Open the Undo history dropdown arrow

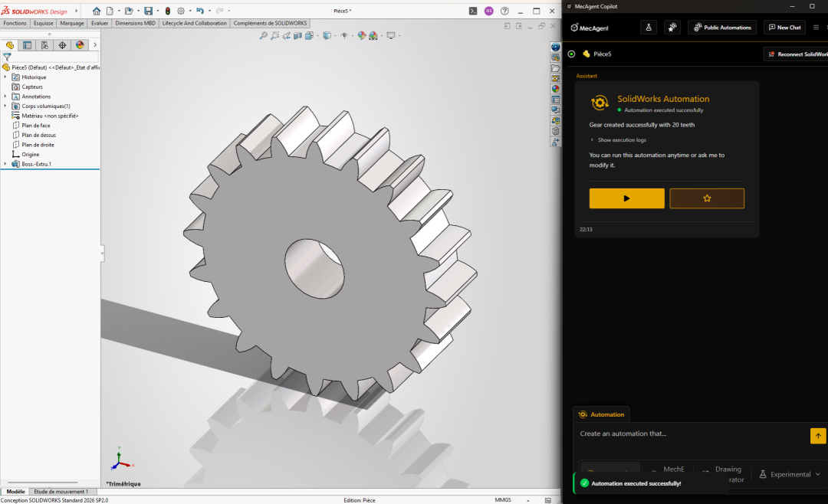209,11
